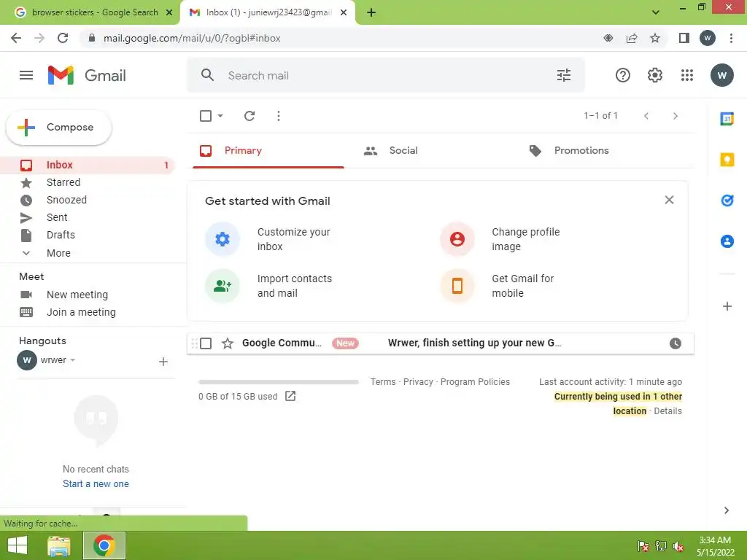The image size is (747, 560).
Task: Open the Chrome tab search chevron
Action: pos(656,12)
